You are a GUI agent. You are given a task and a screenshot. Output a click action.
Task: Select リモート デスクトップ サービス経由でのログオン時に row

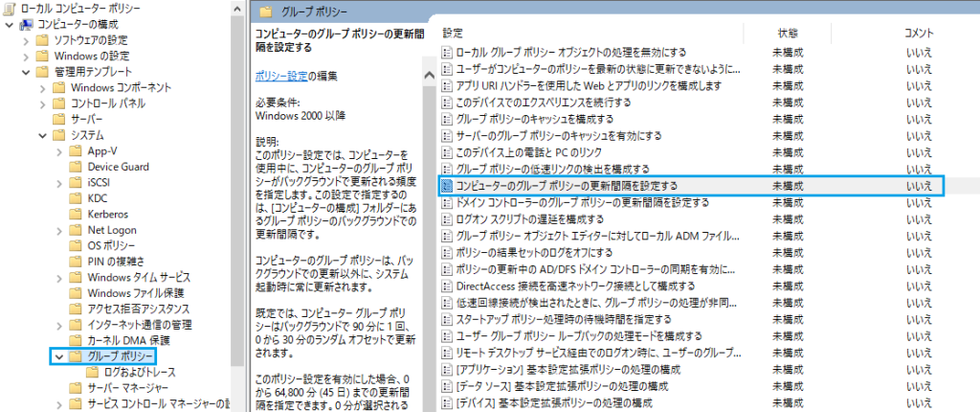click(x=690, y=353)
